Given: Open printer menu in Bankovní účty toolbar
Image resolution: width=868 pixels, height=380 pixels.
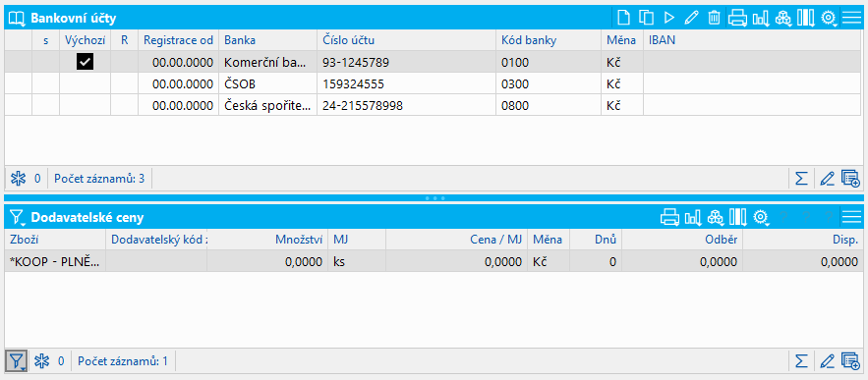Looking at the screenshot, I should [737, 19].
